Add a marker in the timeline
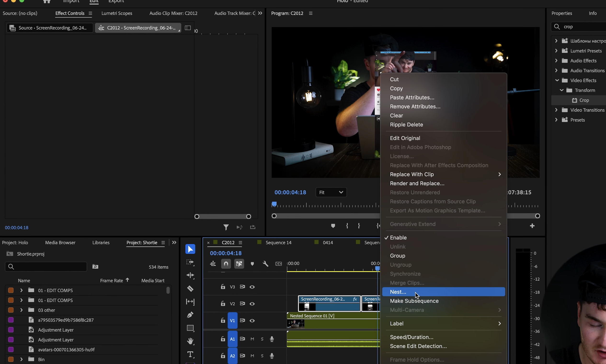Image resolution: width=606 pixels, height=364 pixels. (x=252, y=264)
